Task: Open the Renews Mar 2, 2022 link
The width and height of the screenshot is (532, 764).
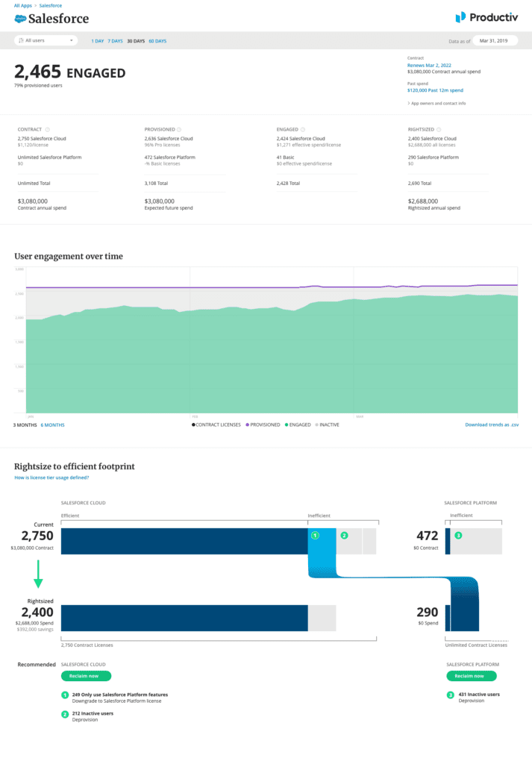Action: (429, 66)
